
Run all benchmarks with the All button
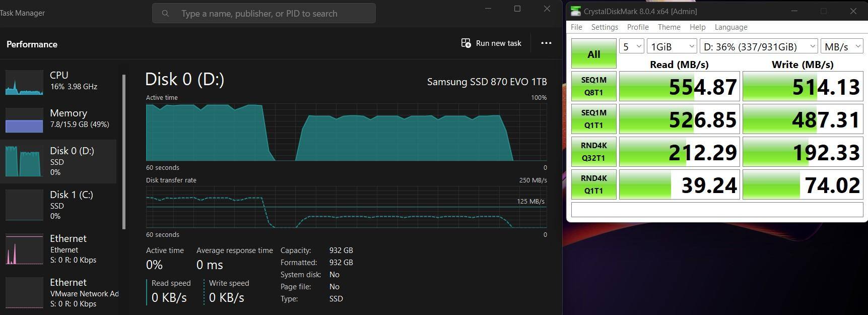click(593, 54)
